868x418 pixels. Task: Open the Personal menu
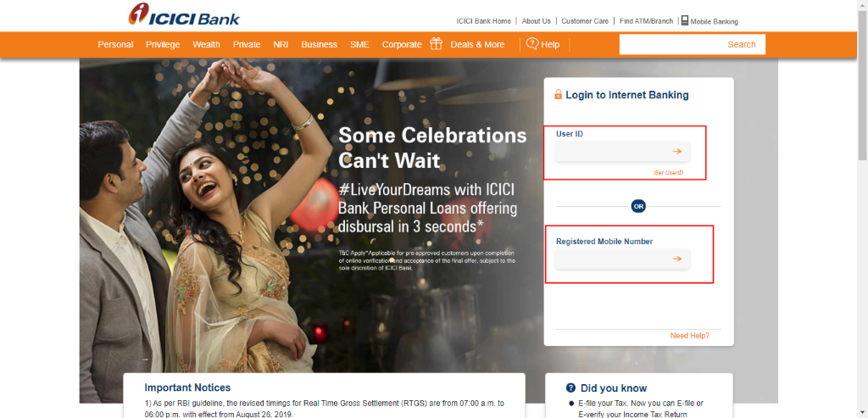(115, 45)
